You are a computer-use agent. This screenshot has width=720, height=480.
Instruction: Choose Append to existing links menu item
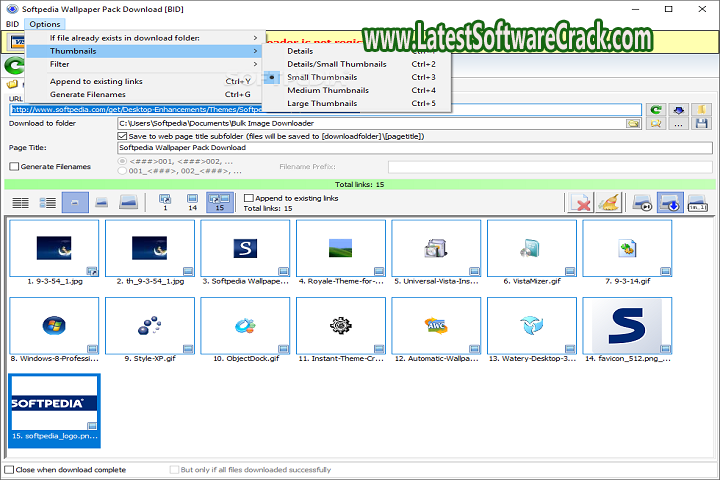[x=144, y=81]
